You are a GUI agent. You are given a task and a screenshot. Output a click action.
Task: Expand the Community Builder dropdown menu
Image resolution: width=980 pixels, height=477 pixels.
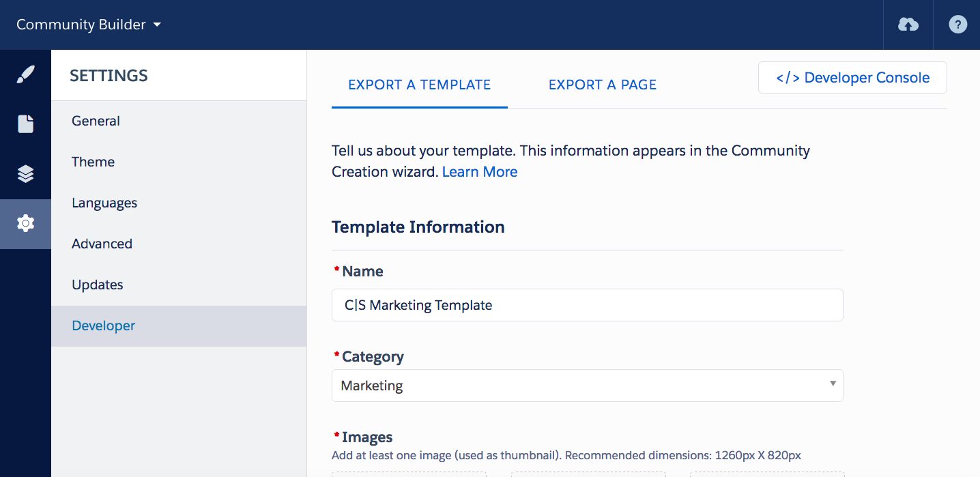[89, 25]
